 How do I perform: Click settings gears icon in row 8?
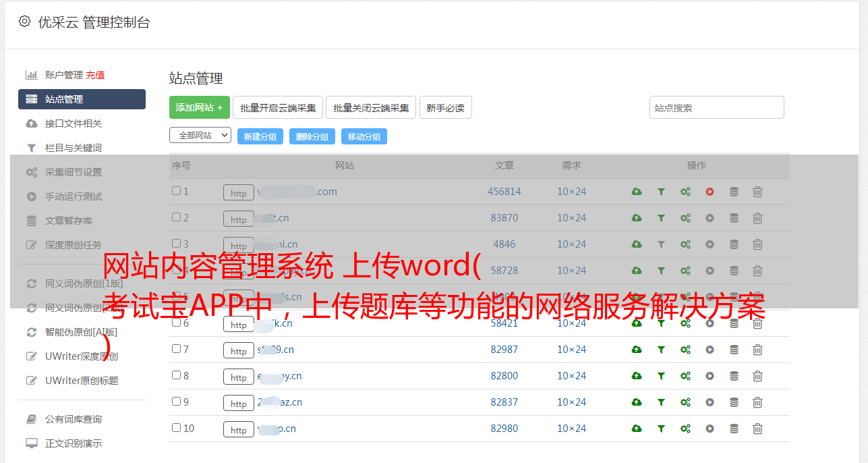click(685, 376)
